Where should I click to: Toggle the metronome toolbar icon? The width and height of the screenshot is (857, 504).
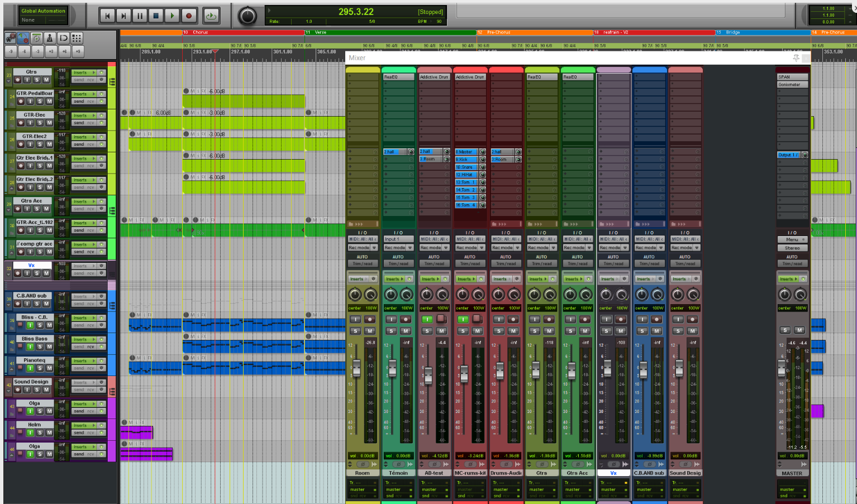click(50, 38)
